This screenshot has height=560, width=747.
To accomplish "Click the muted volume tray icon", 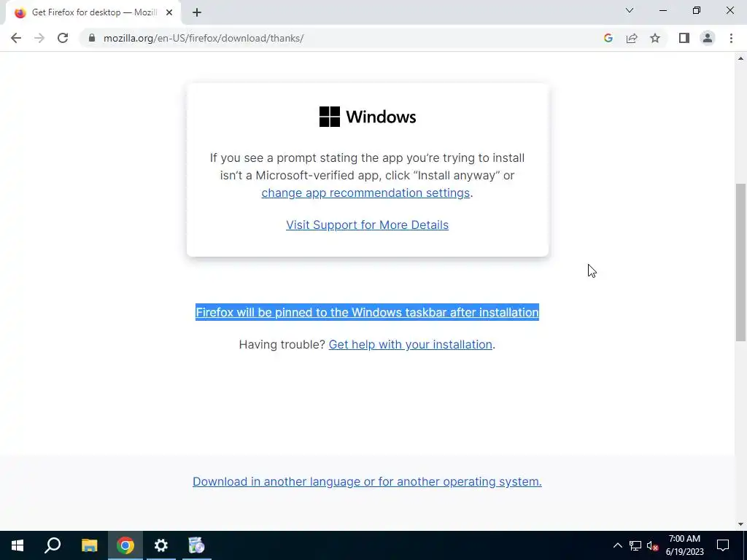I will tap(653, 545).
